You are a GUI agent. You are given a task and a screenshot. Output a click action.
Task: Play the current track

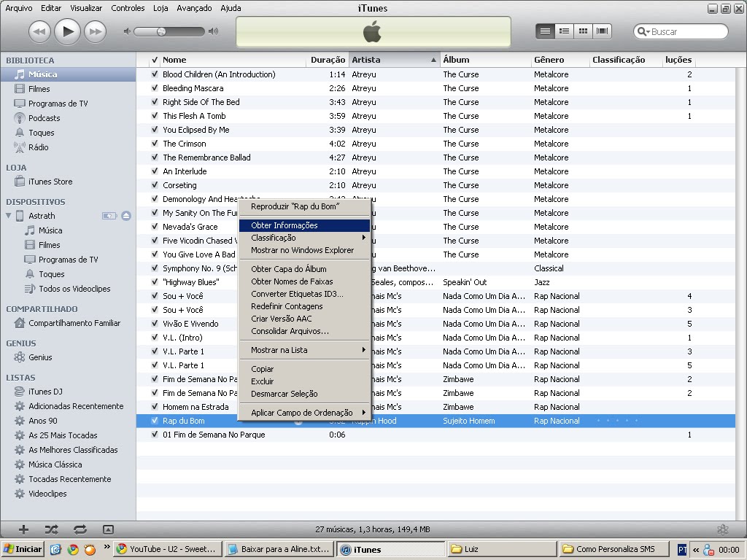[x=67, y=31]
